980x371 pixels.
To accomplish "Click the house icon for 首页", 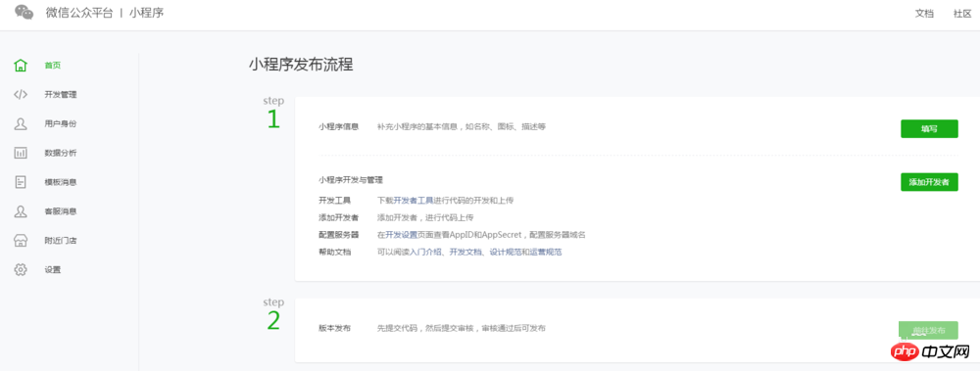I will [21, 65].
